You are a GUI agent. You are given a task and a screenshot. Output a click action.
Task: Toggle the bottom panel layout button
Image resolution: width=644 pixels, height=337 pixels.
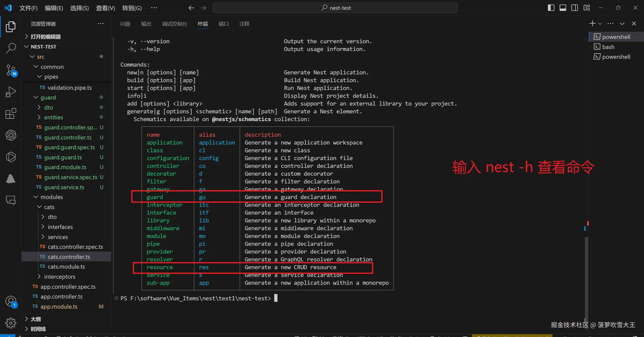point(563,8)
